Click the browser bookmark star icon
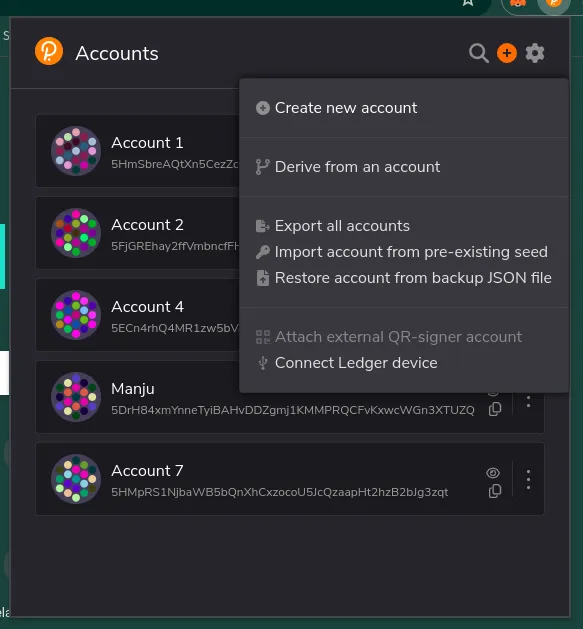This screenshot has height=629, width=583. (468, 3)
